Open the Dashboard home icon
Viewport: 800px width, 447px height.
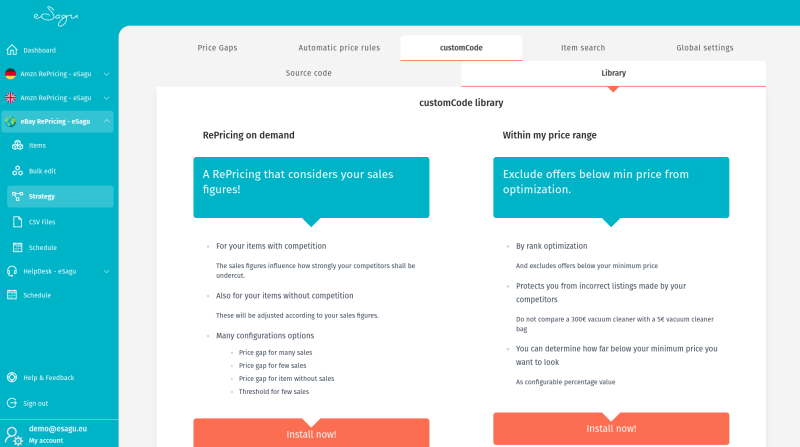(12, 49)
